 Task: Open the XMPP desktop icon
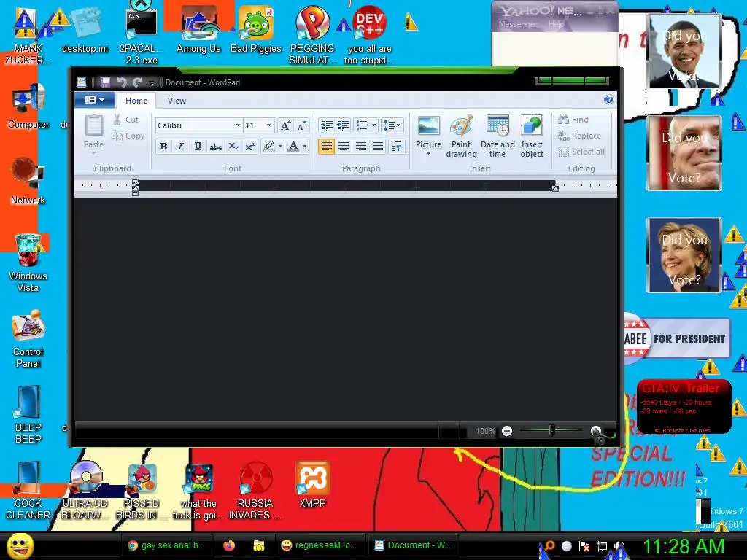312,485
